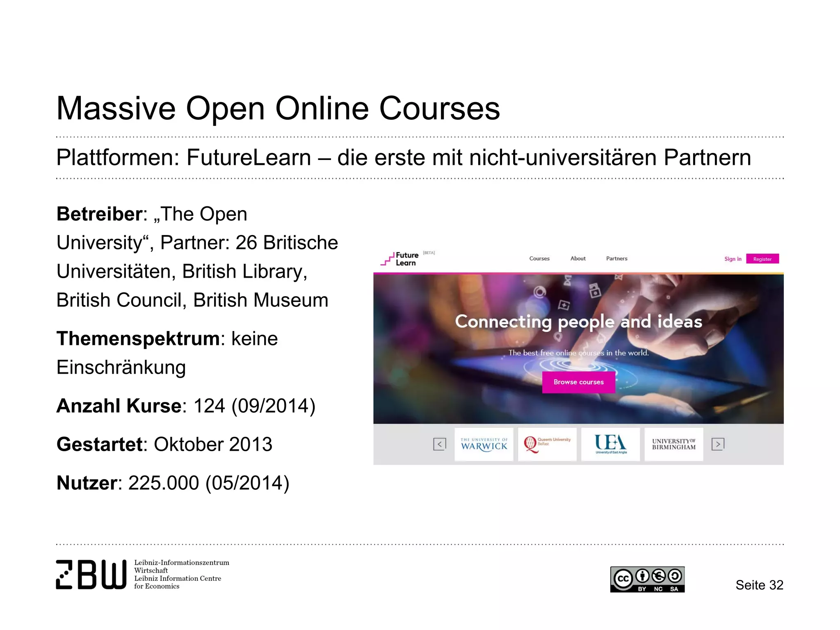Click the 'Seite 32' page number
The width and height of the screenshot is (840, 630).
(x=759, y=585)
